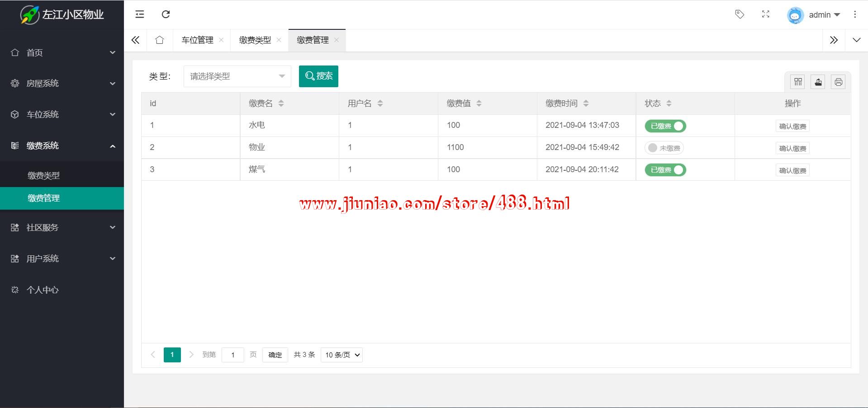868x408 pixels.
Task: Select timestamp 2021-09-04 20:11:42
Action: [x=582, y=169]
